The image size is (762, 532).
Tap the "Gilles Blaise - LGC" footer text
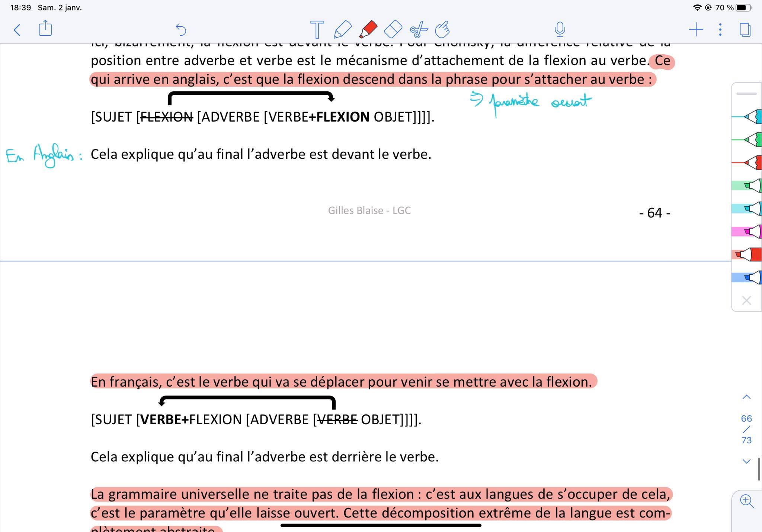coord(369,210)
